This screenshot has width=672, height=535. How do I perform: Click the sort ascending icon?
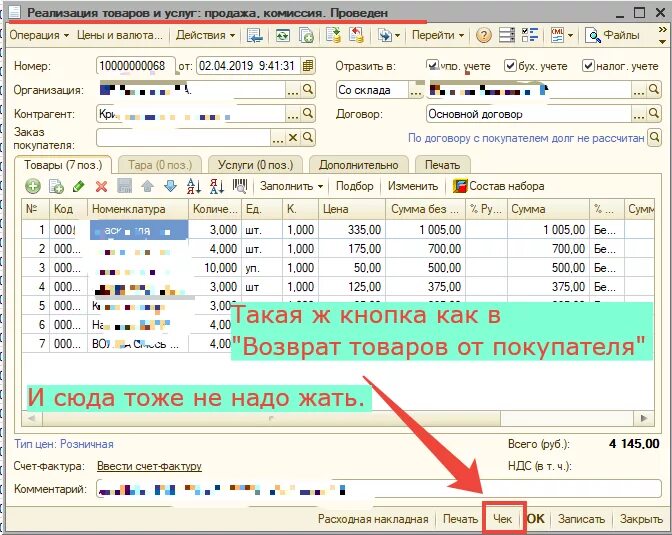[x=194, y=186]
